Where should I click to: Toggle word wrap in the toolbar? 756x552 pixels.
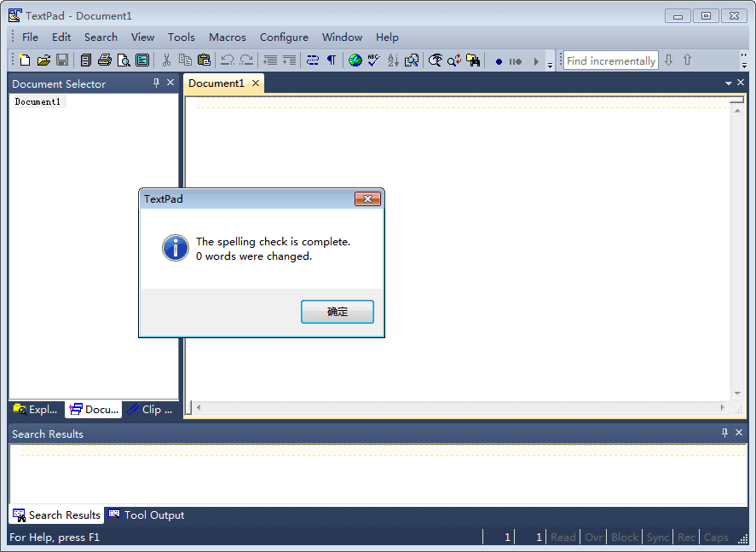click(313, 60)
